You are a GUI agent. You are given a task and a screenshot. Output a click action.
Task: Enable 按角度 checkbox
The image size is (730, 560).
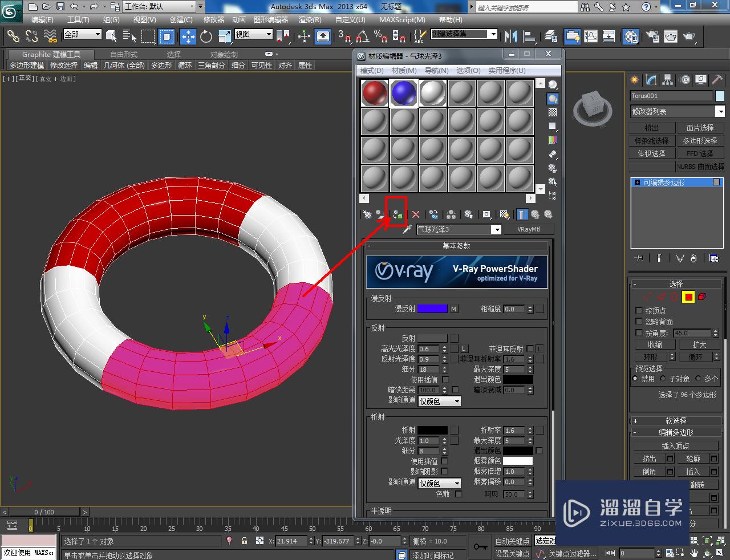(x=639, y=332)
